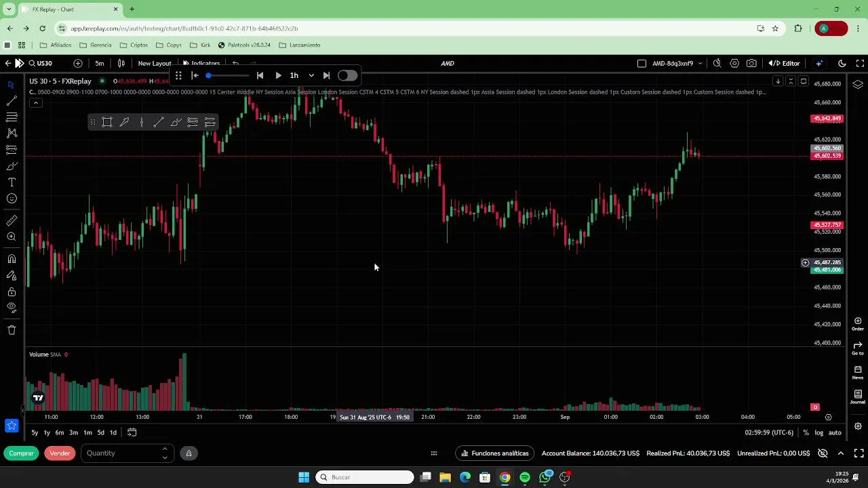The width and height of the screenshot is (868, 488).
Task: Open the 1h replay interval dropdown
Action: (302, 75)
